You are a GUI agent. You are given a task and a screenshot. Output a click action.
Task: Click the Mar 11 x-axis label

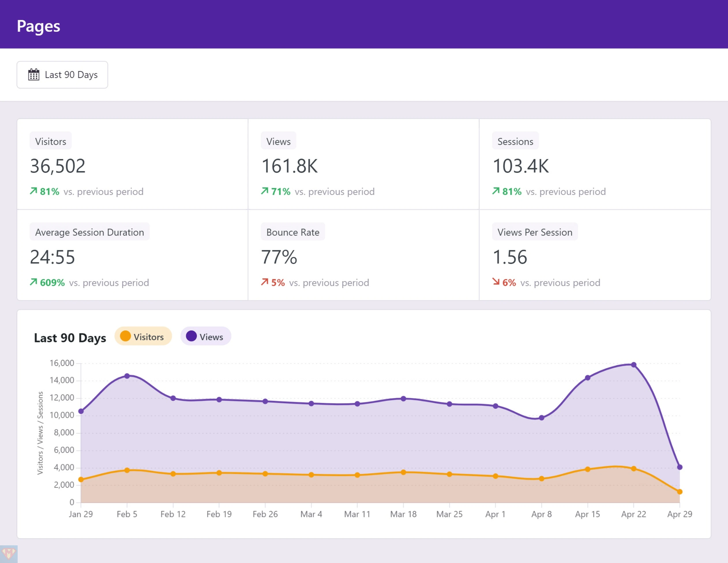click(357, 514)
